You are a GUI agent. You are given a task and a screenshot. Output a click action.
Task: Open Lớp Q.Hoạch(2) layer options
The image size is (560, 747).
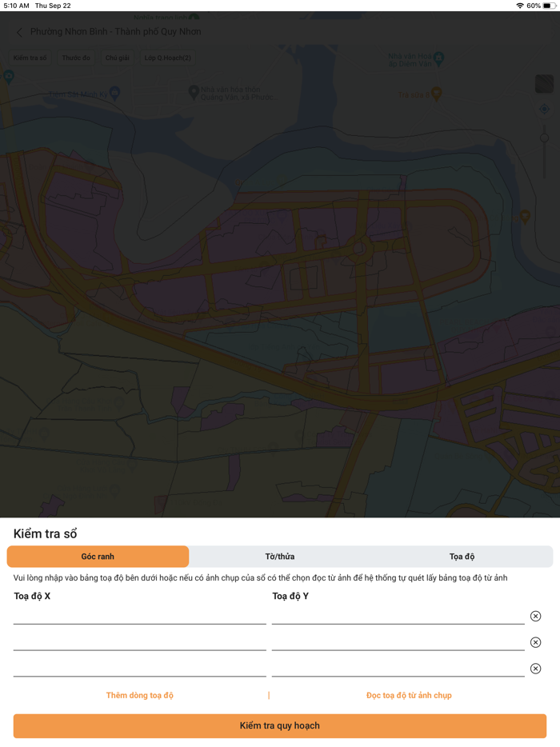(167, 58)
